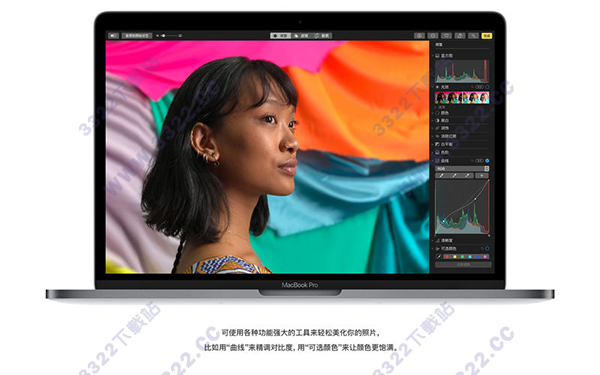Click the Selective Color eyedropper icon

439,256
